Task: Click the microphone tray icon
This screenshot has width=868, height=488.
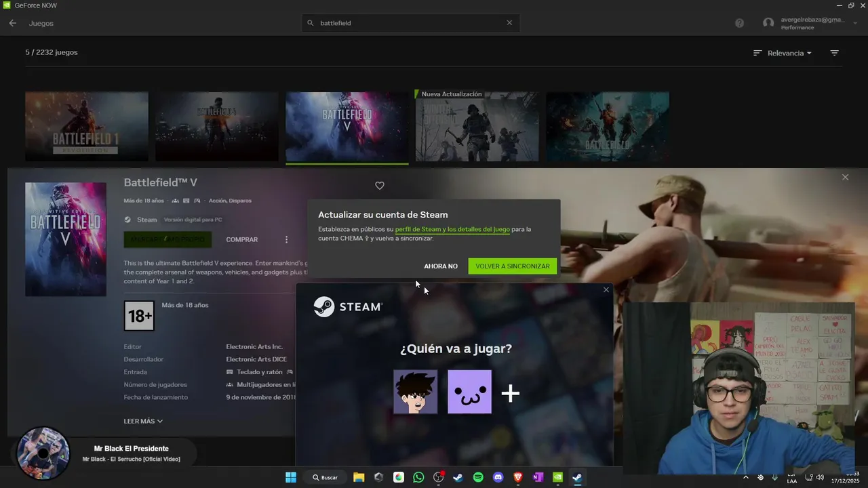Action: pyautogui.click(x=774, y=477)
